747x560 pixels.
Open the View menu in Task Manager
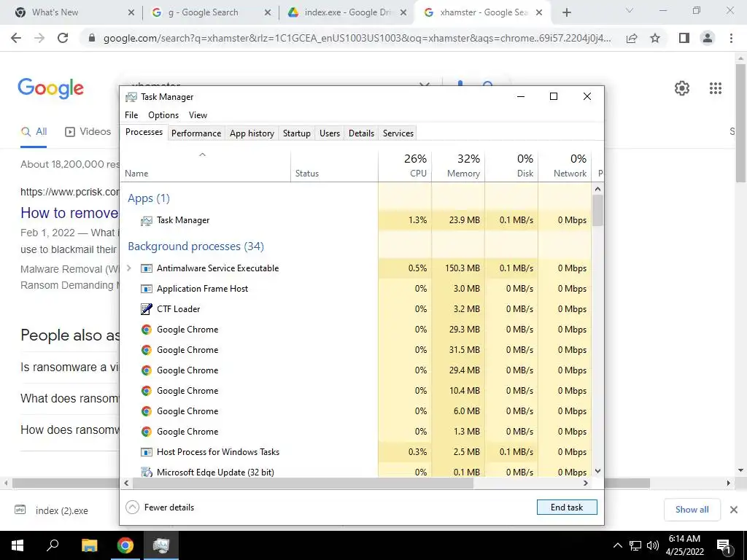(x=198, y=115)
